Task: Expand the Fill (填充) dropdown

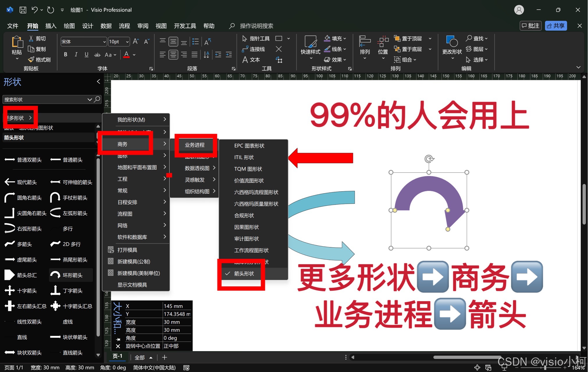Action: 345,38
